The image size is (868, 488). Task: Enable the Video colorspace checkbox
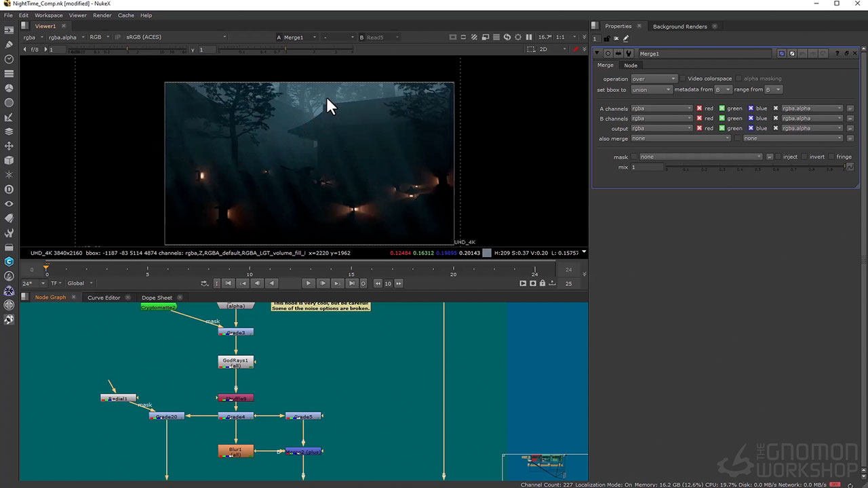coord(682,79)
